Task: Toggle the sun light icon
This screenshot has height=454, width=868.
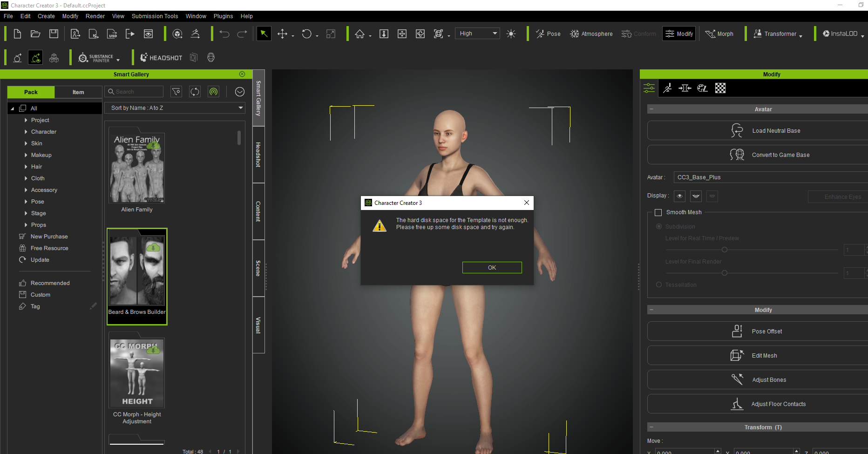Action: (x=511, y=34)
